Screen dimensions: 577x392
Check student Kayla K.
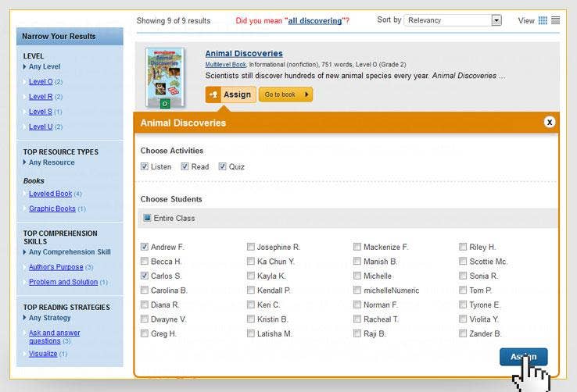point(251,276)
